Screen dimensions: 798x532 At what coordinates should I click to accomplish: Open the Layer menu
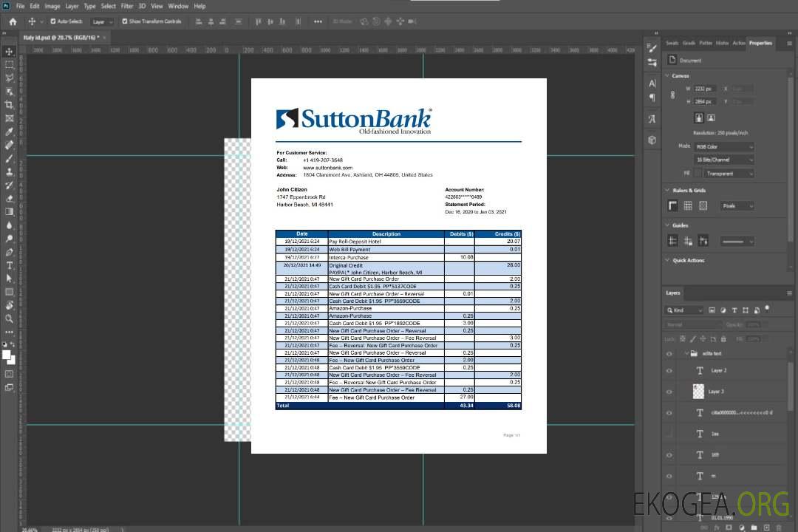click(x=72, y=6)
